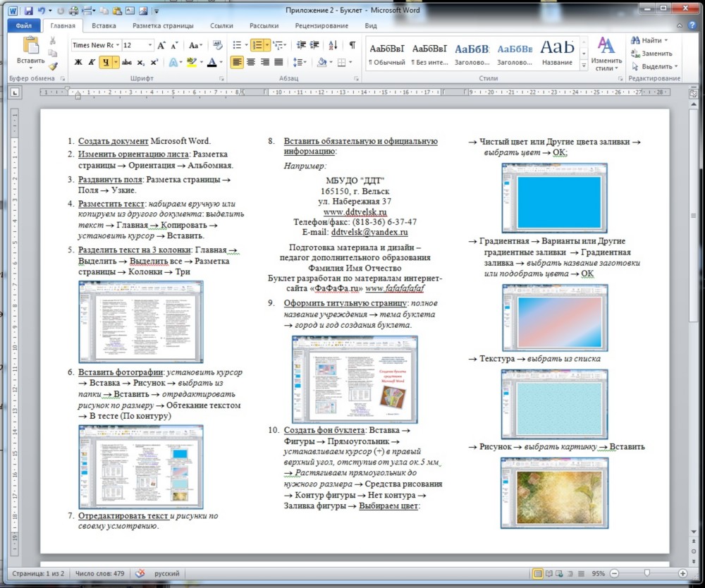705x588 pixels.
Task: Switch to the Вставка tab
Action: pyautogui.click(x=104, y=25)
